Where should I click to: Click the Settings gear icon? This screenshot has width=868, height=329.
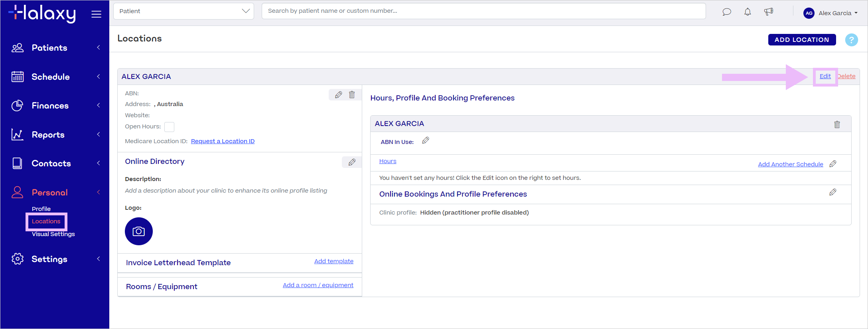[18, 259]
